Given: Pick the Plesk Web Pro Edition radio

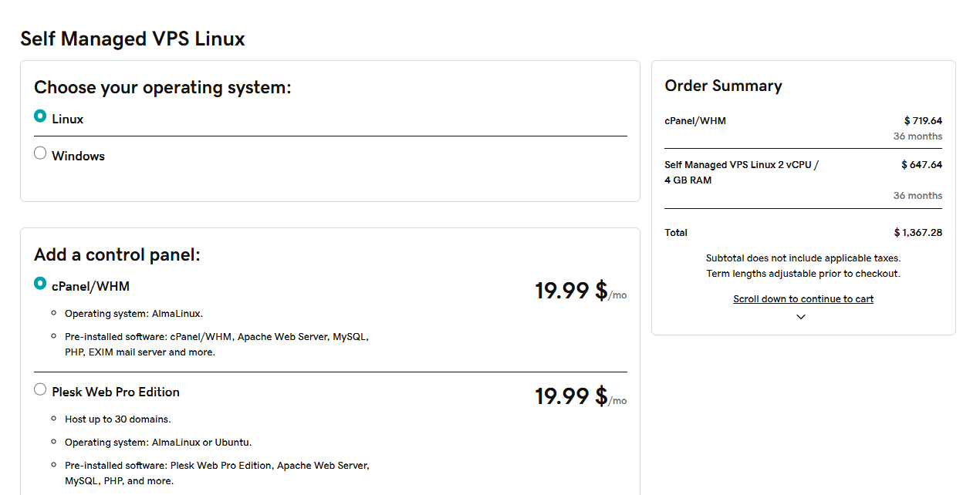Looking at the screenshot, I should click(40, 389).
